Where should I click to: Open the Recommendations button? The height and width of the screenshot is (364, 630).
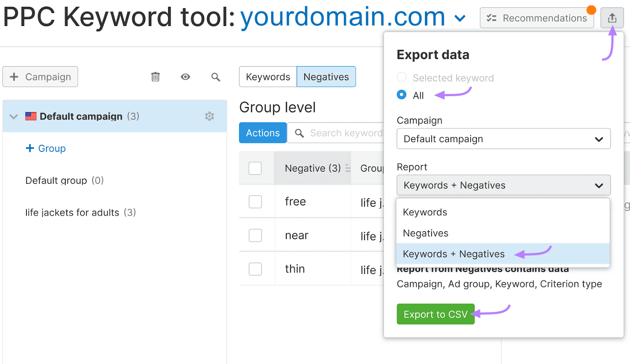point(537,18)
